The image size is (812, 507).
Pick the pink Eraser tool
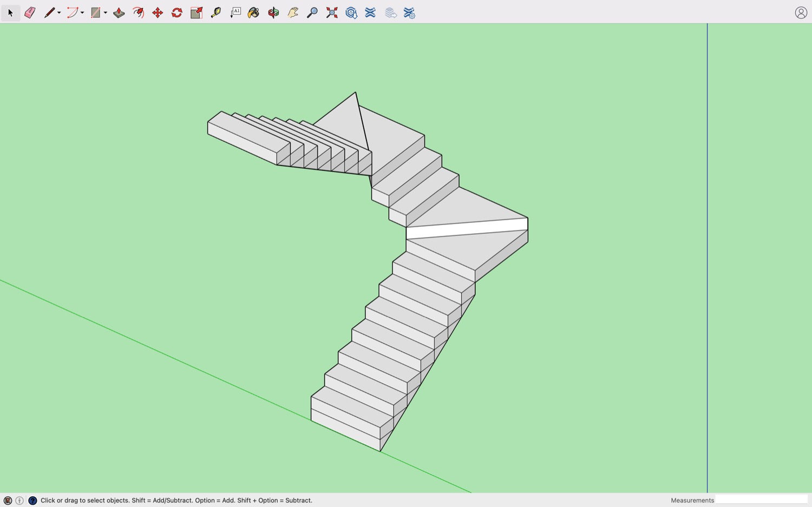click(x=30, y=12)
